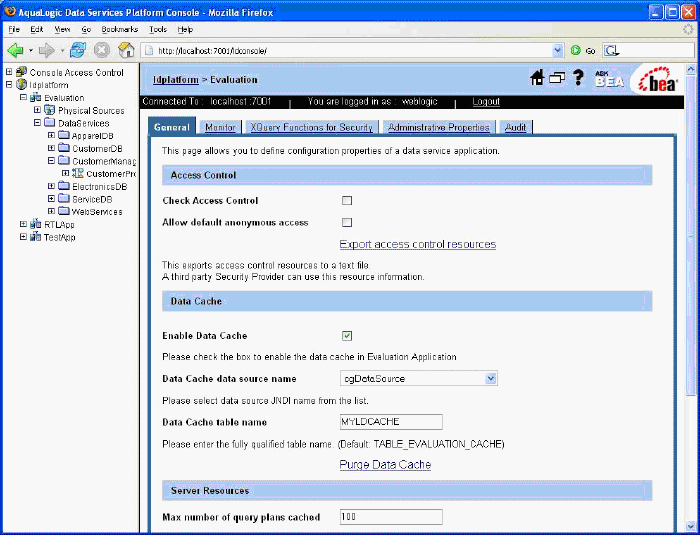
Task: Select the General tab
Action: tap(171, 127)
